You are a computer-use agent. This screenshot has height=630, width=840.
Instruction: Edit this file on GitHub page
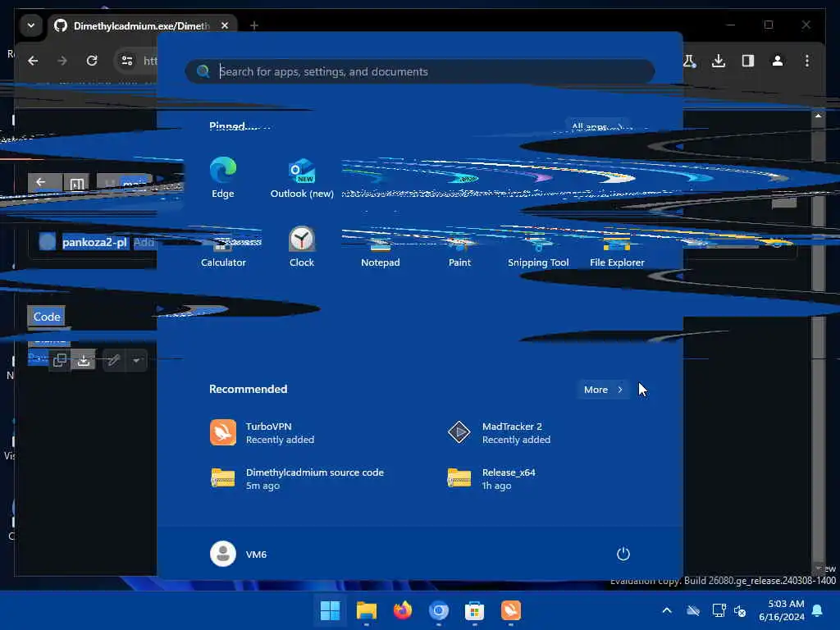coord(113,361)
